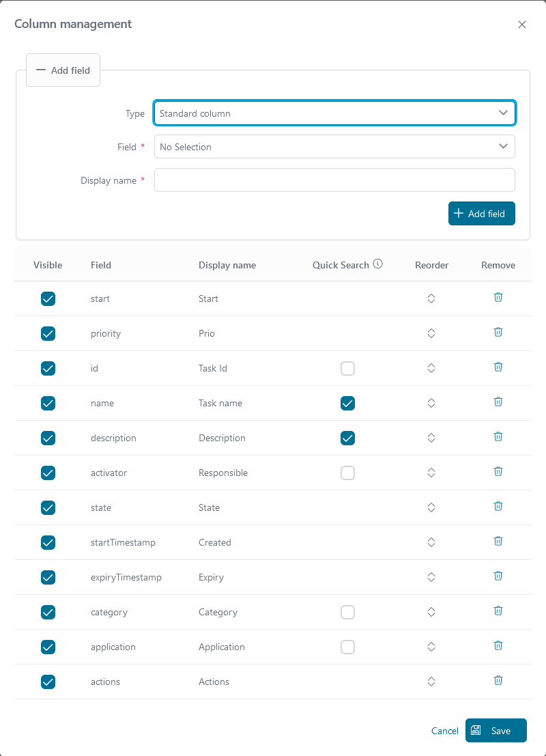546x756 pixels.
Task: Select the Prio display name
Action: click(x=207, y=334)
